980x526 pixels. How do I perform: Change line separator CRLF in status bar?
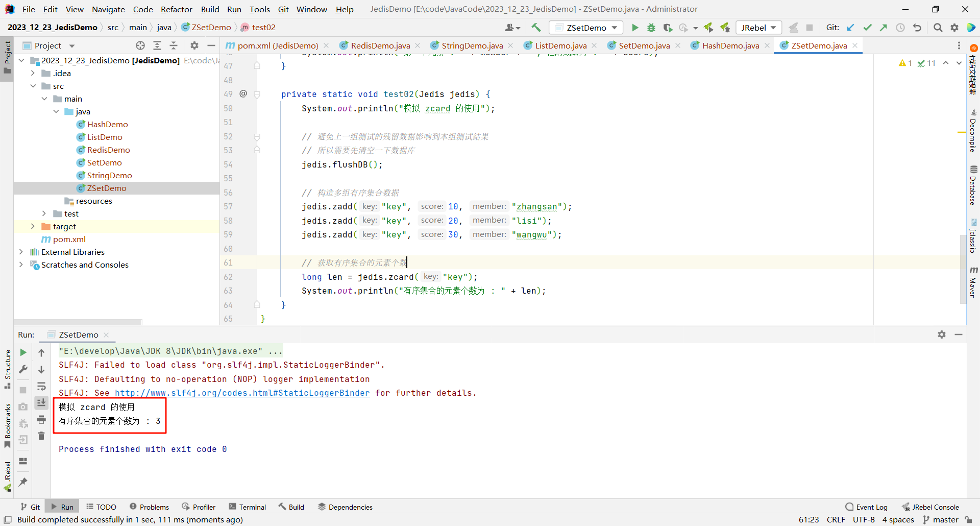click(836, 519)
